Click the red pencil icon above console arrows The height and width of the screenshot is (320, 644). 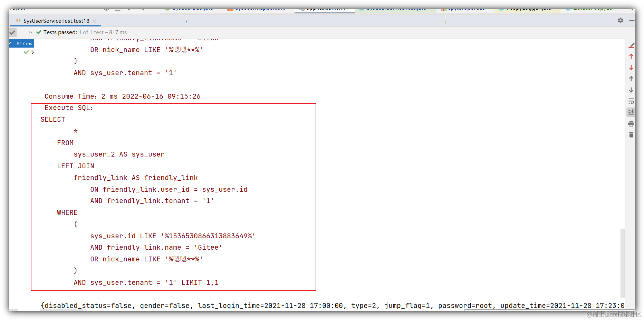point(632,46)
